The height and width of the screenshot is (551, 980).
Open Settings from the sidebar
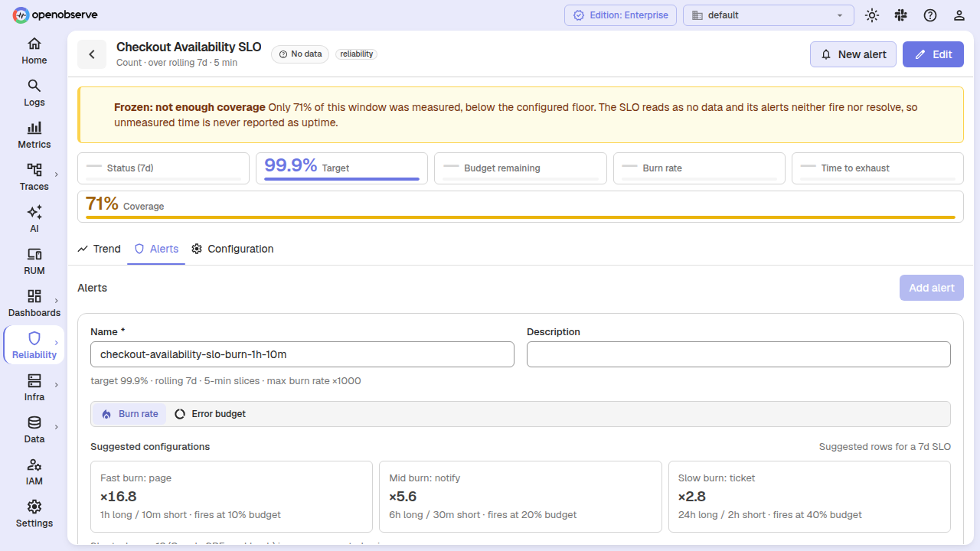tap(34, 514)
